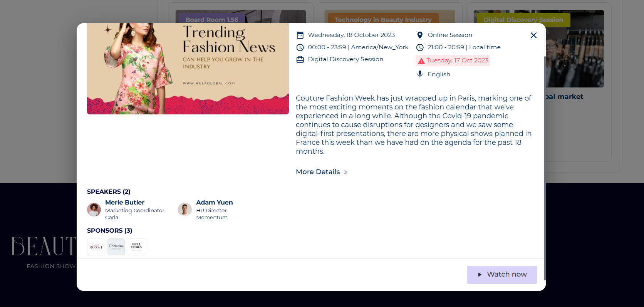Close the session details dialog
The height and width of the screenshot is (307, 644).
(533, 35)
